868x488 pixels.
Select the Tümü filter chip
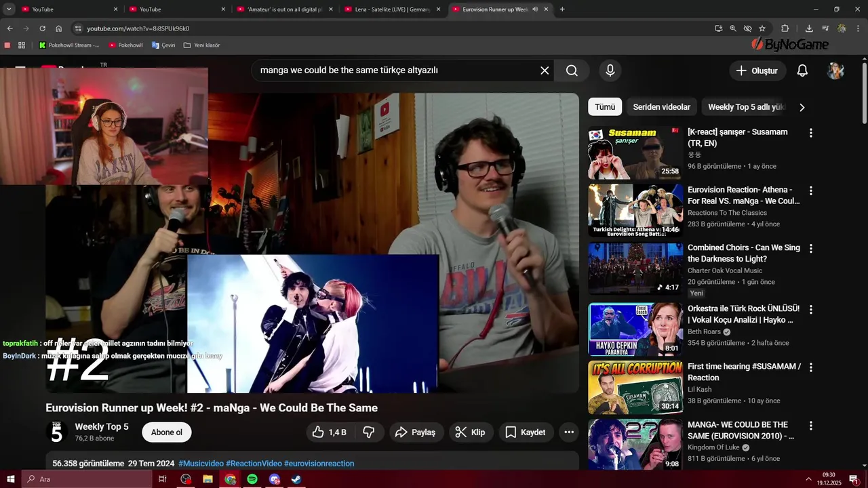pos(605,107)
